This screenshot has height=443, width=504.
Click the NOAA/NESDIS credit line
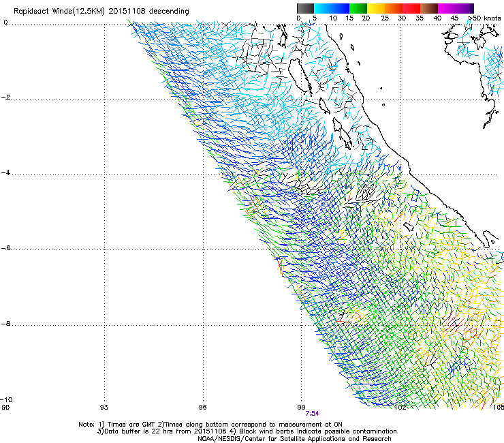[294, 439]
